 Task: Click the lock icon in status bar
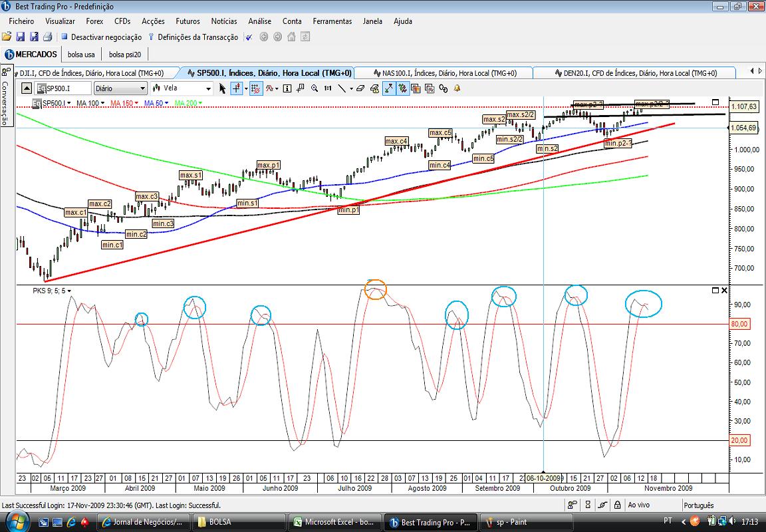click(x=618, y=505)
